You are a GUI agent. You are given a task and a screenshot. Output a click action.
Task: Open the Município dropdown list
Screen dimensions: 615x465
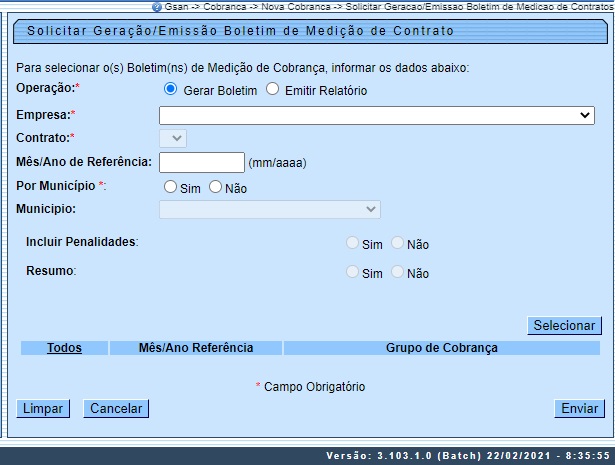coord(270,209)
